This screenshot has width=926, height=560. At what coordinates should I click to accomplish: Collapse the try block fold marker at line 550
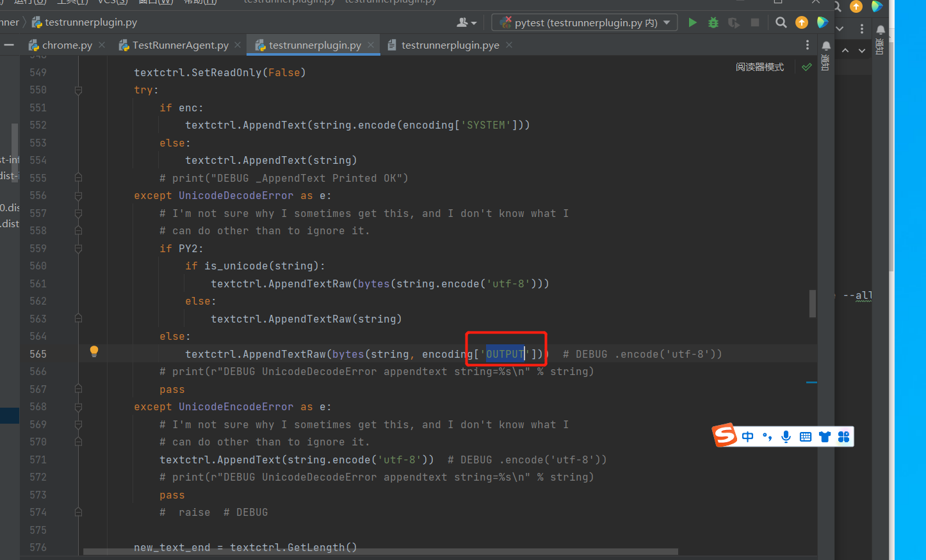pos(78,90)
